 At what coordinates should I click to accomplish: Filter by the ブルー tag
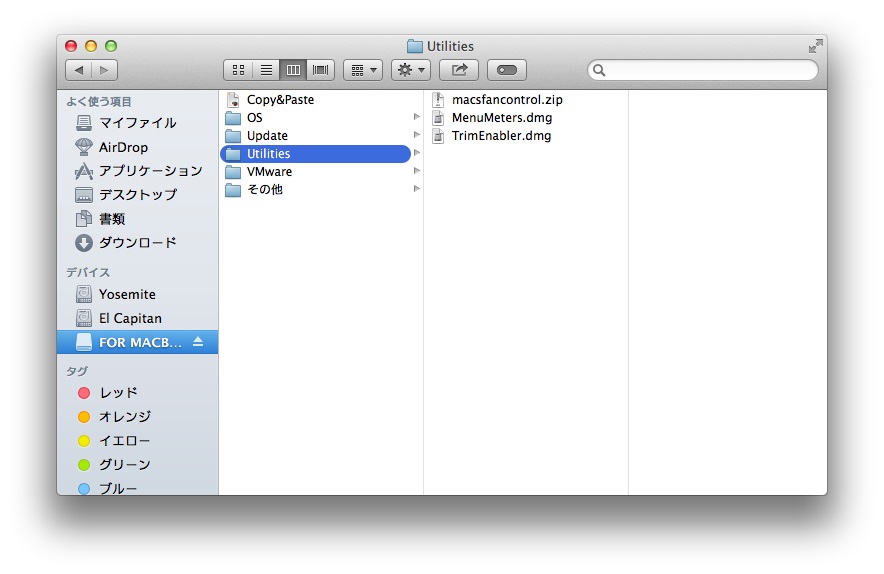[138, 488]
